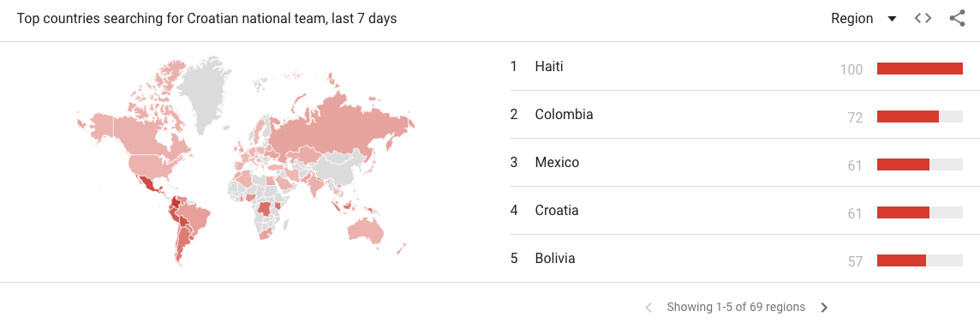Screen dimensions: 980x329
Task: Open the embed code icon
Action: [x=923, y=19]
